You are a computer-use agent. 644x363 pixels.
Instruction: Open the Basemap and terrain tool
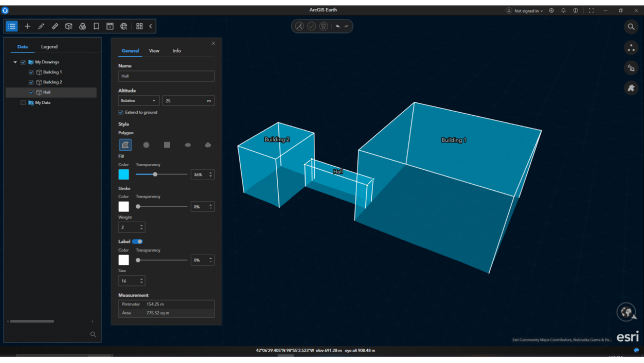click(x=83, y=26)
